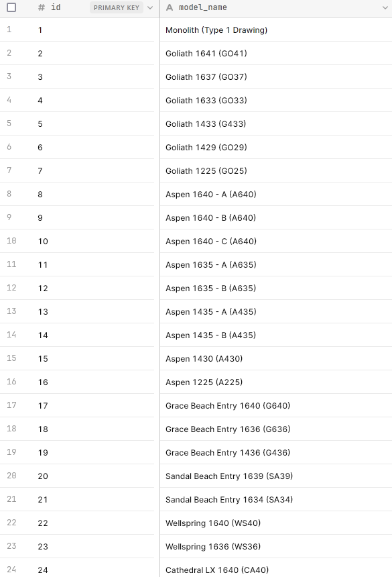Open the id column dropdown chevron
Screen dimensions: 392x577
point(150,8)
